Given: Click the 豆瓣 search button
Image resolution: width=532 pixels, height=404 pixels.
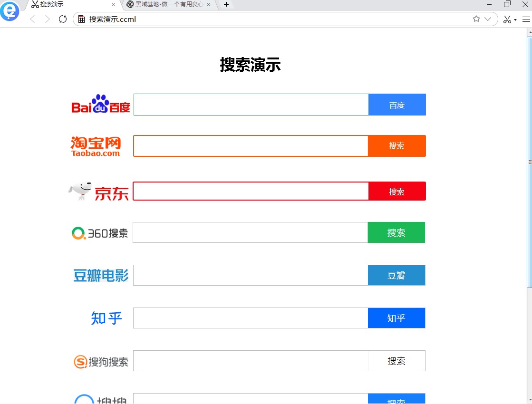Looking at the screenshot, I should point(397,275).
